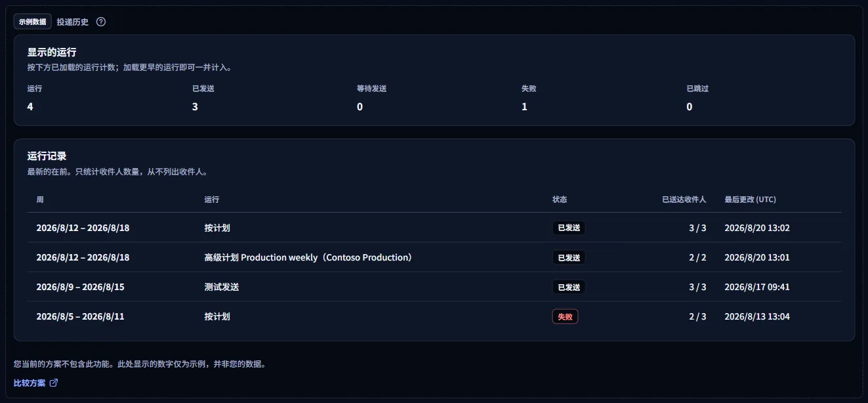Select the 高级计划 Production weekly run entry

point(310,257)
